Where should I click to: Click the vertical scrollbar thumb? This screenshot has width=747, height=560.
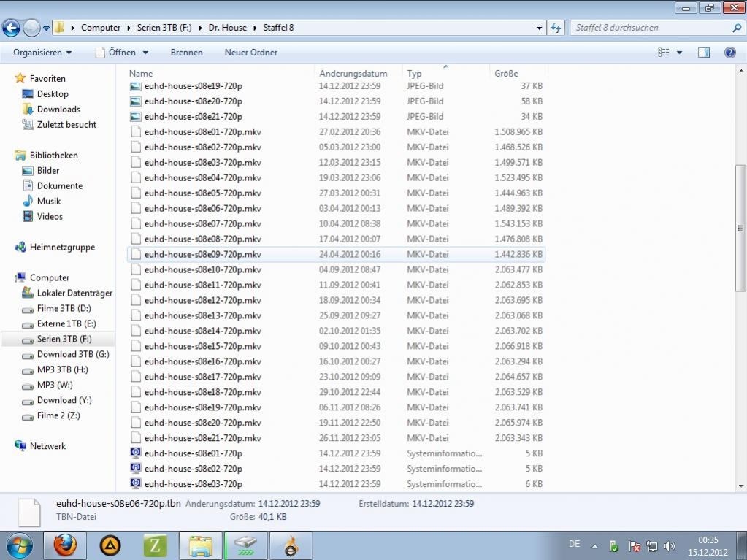click(741, 228)
